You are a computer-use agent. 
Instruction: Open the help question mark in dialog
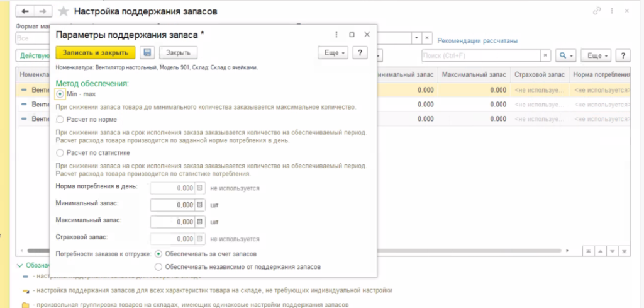coord(360,53)
